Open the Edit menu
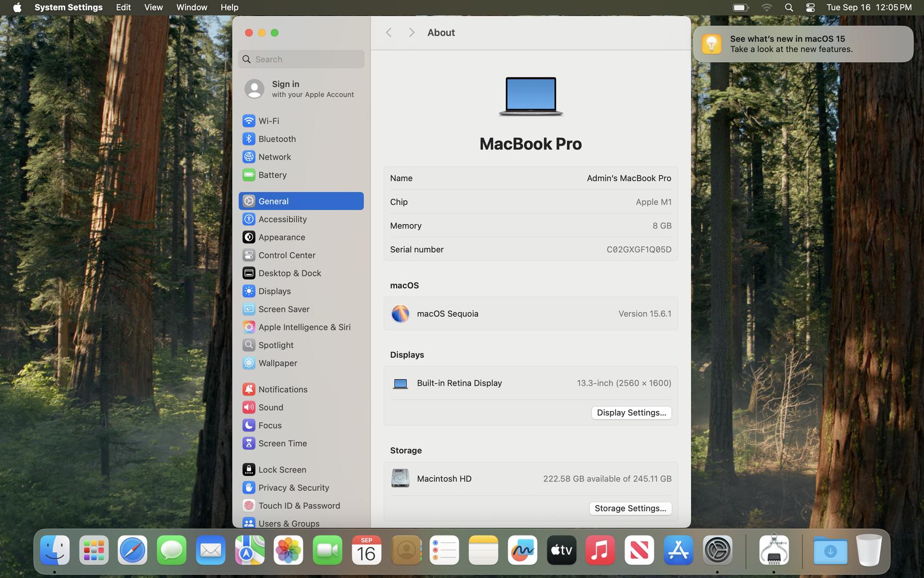The image size is (924, 578). point(124,7)
